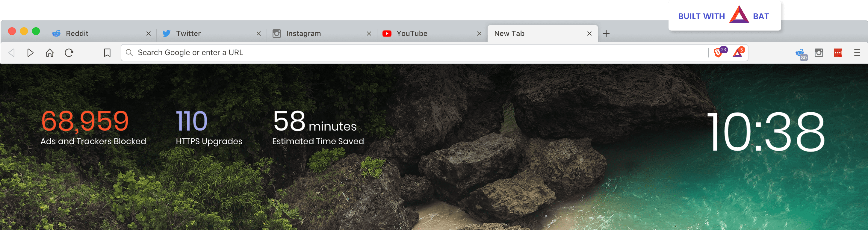
Task: Switch to the Twitter tab
Action: click(x=211, y=33)
